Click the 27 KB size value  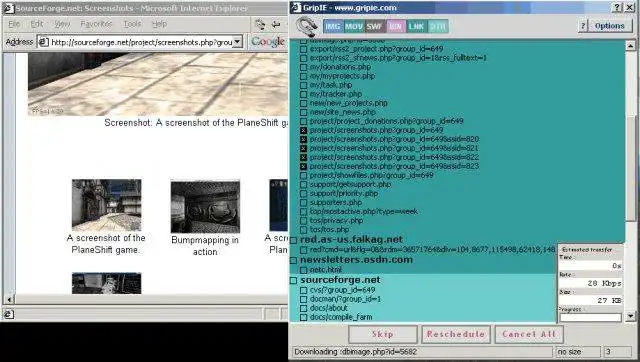click(609, 300)
